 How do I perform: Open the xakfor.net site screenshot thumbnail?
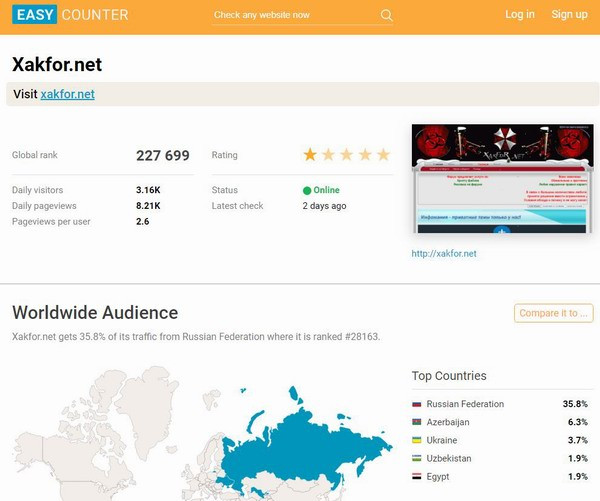pyautogui.click(x=502, y=178)
